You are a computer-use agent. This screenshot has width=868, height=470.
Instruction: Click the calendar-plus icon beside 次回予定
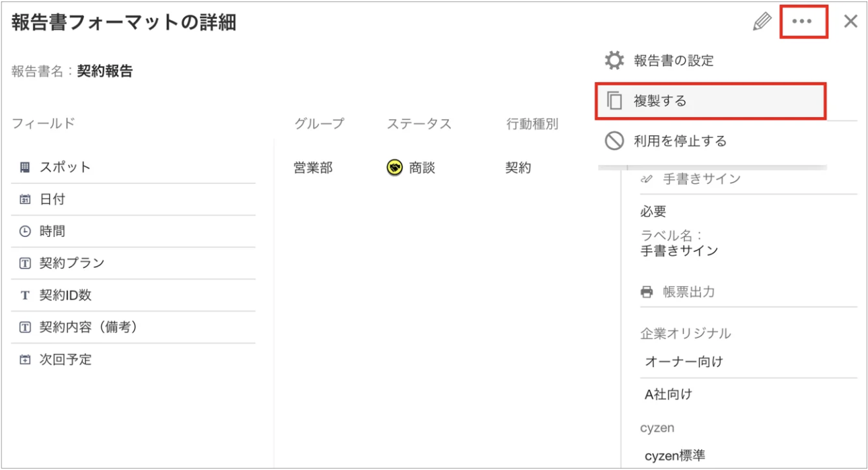coord(25,360)
